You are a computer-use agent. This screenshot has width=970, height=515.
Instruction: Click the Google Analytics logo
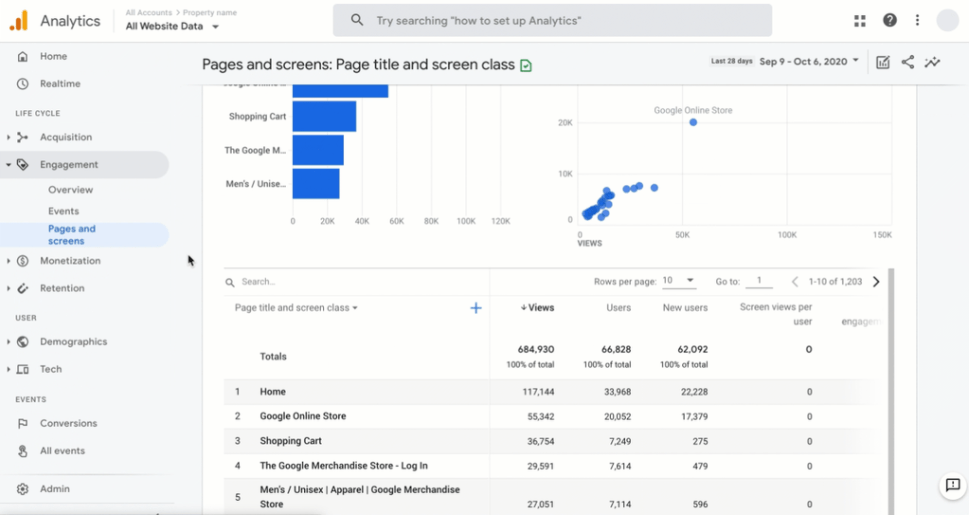(19, 20)
